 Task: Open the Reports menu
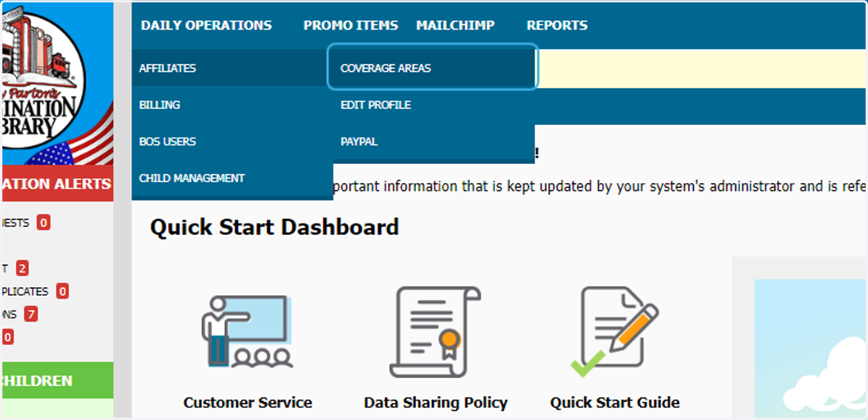pos(557,25)
